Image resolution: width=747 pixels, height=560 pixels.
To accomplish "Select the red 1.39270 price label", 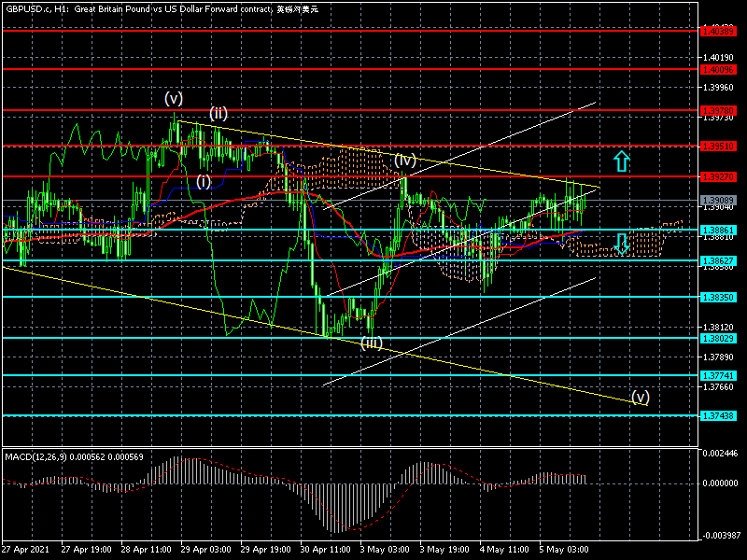I will pyautogui.click(x=718, y=176).
